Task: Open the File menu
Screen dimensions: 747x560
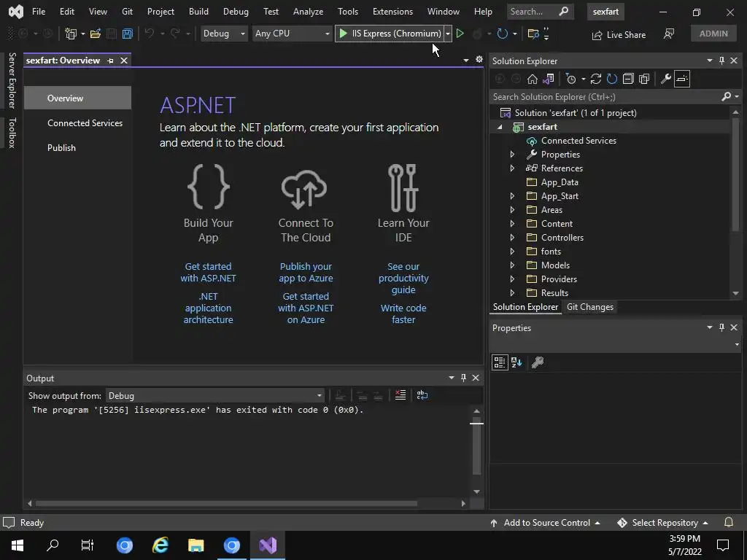Action: (39, 12)
